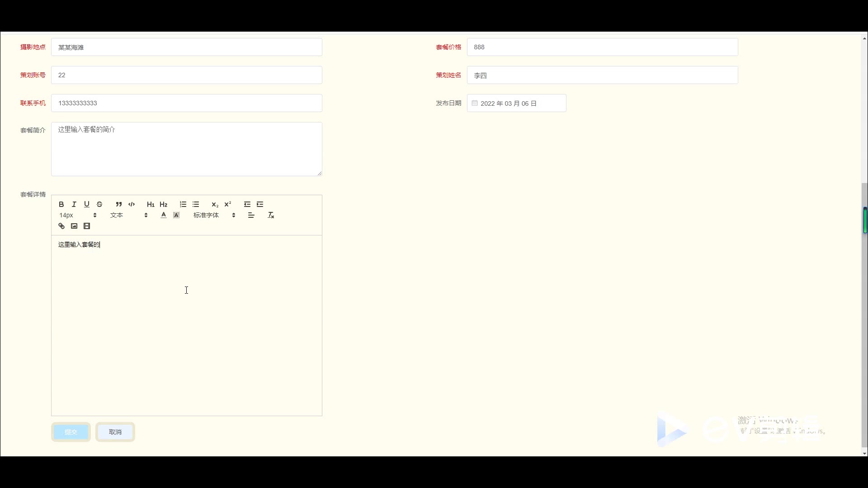Viewport: 868px width, 488px height.
Task: Toggle italic formatting in editor
Action: (x=74, y=204)
